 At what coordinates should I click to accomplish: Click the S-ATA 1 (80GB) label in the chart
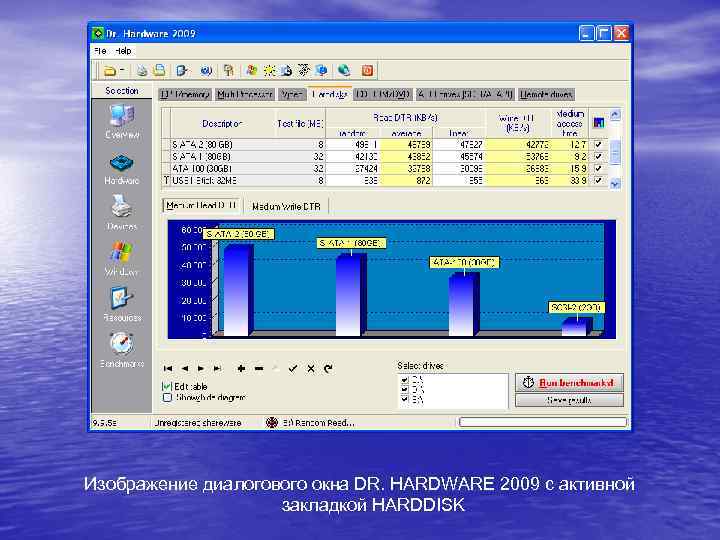[351, 243]
